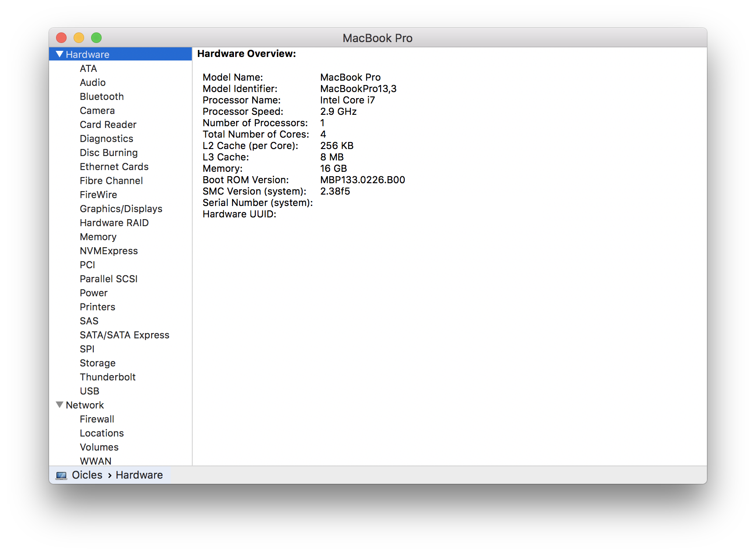Open the Thunderbolt section
The width and height of the screenshot is (756, 554).
point(108,377)
